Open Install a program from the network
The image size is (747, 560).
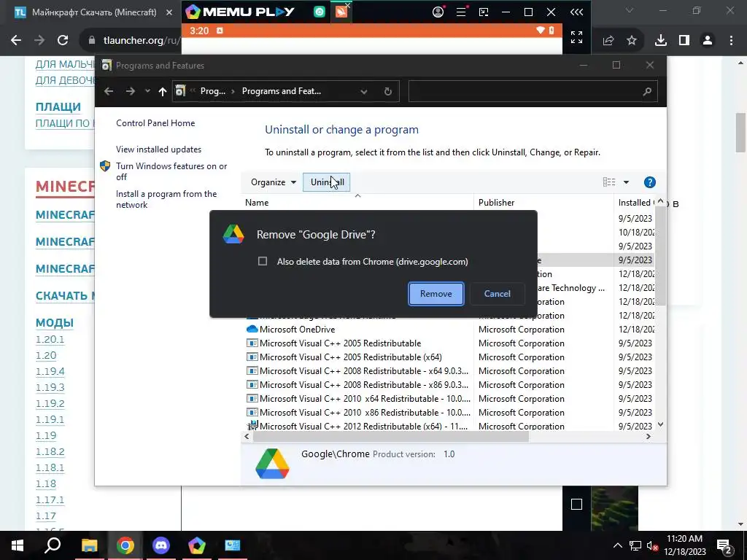coord(166,199)
